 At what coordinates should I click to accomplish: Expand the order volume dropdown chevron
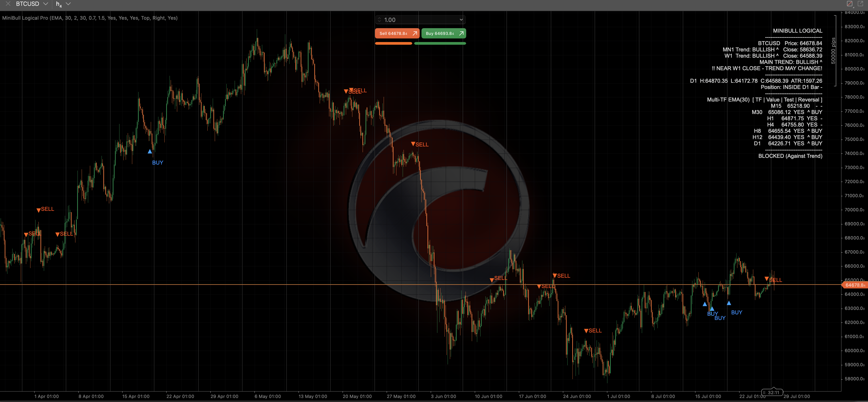tap(461, 20)
